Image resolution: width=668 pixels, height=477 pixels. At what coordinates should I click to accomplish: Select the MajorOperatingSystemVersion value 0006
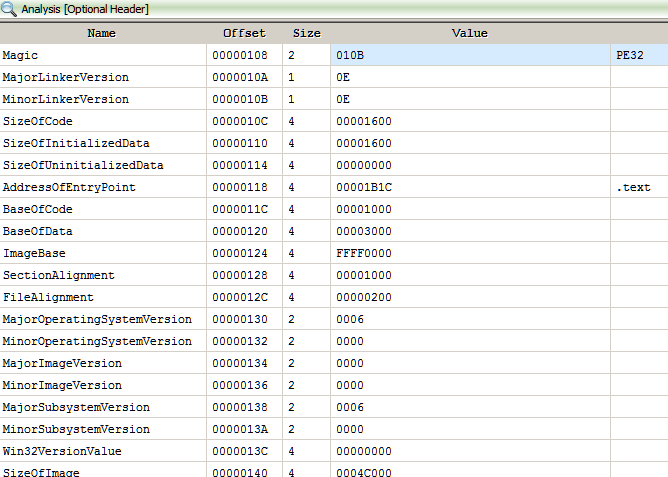click(351, 319)
